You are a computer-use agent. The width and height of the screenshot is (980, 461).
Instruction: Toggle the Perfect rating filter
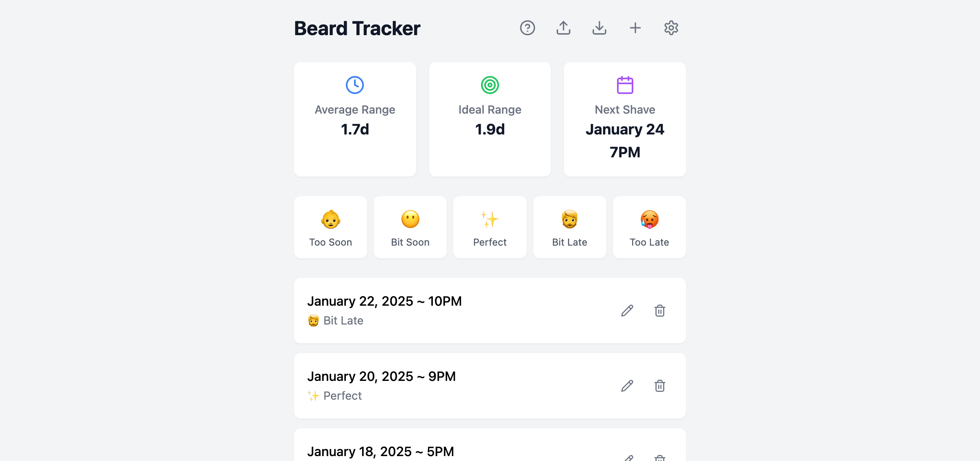coord(490,227)
